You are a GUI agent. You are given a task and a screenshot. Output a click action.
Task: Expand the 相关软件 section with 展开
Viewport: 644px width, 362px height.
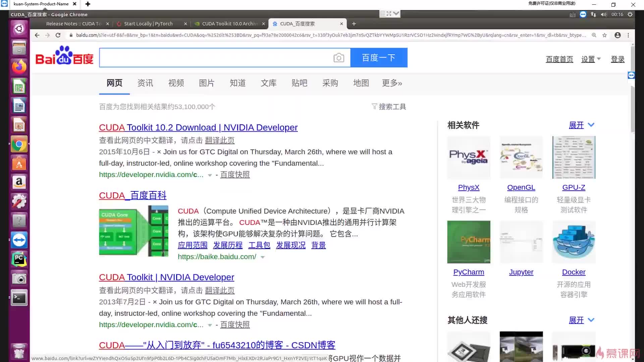coord(582,125)
